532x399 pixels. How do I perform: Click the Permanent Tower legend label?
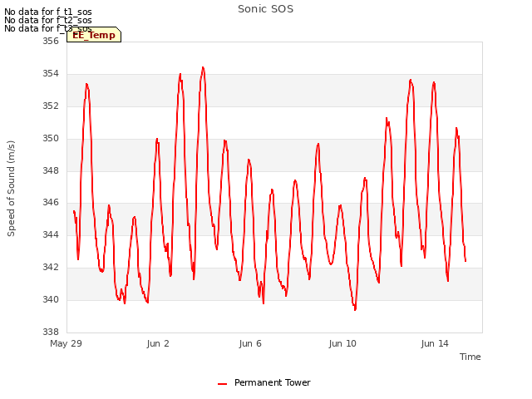point(272,382)
